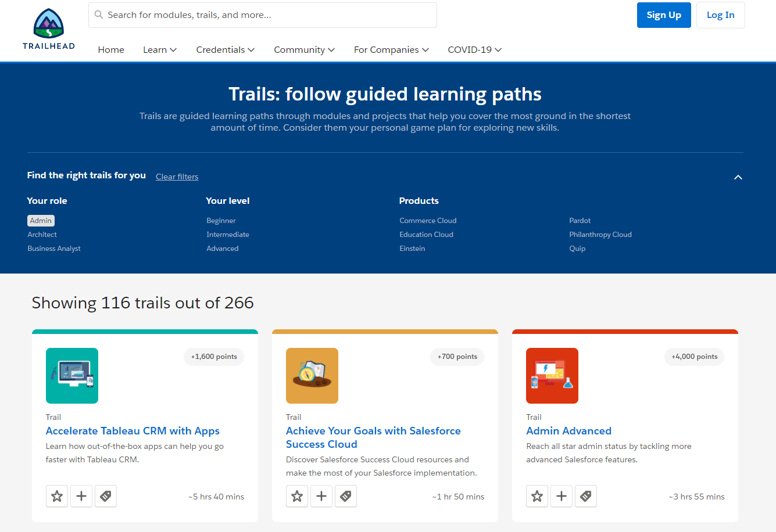776x532 pixels.
Task: Filter by Pardot product
Action: [580, 221]
